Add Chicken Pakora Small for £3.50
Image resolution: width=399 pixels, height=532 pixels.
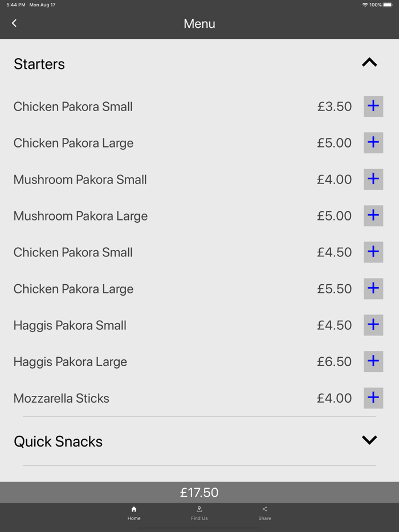pyautogui.click(x=373, y=107)
